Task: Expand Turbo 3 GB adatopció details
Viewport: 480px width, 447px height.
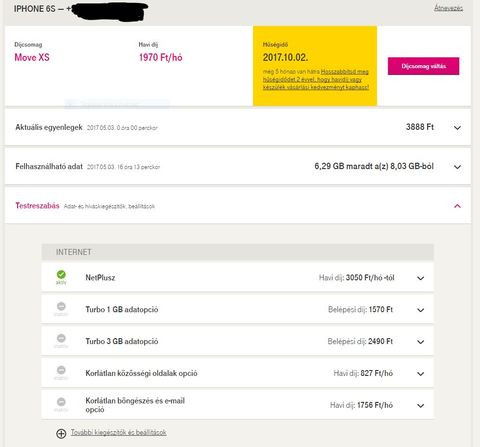Action: coord(421,342)
